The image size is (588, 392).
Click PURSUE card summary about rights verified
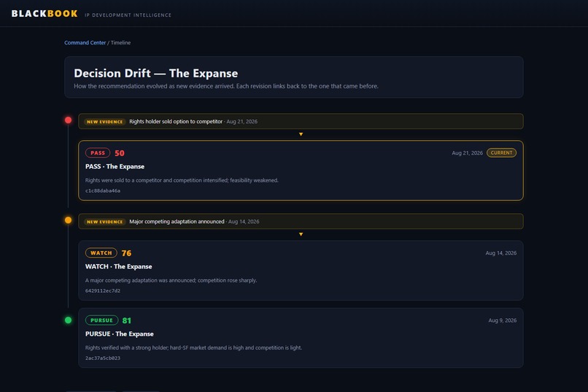click(x=193, y=347)
